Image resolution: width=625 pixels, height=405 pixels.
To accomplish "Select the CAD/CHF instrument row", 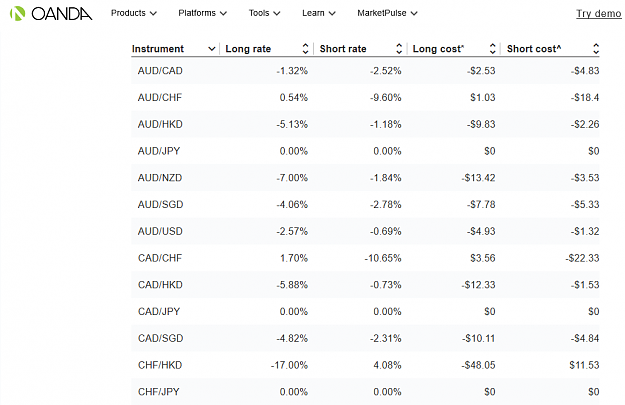I will [365, 258].
